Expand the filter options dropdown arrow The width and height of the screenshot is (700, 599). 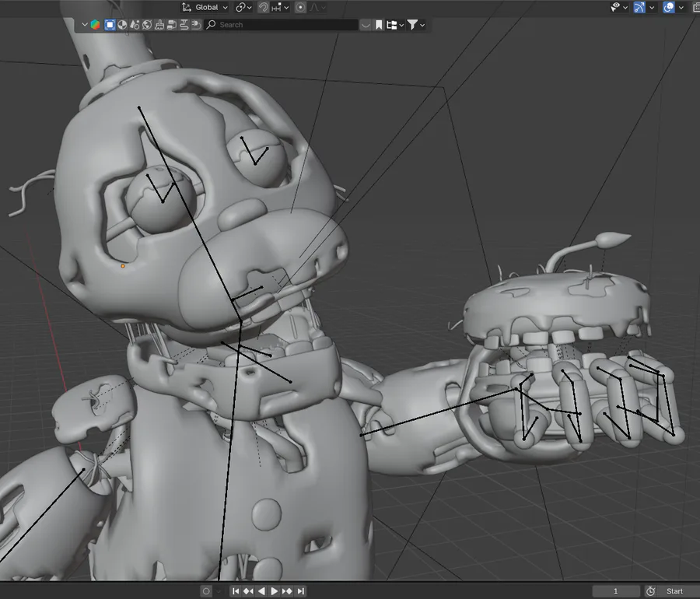(x=422, y=25)
